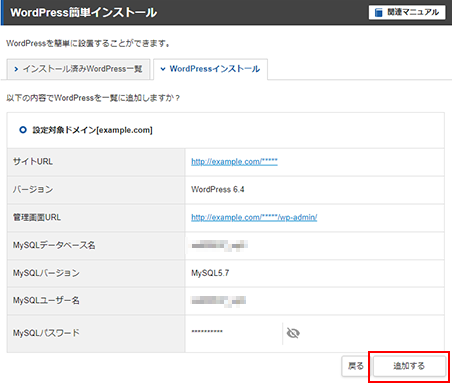Switch to インストール済みWordPress一覧 tab

78,69
